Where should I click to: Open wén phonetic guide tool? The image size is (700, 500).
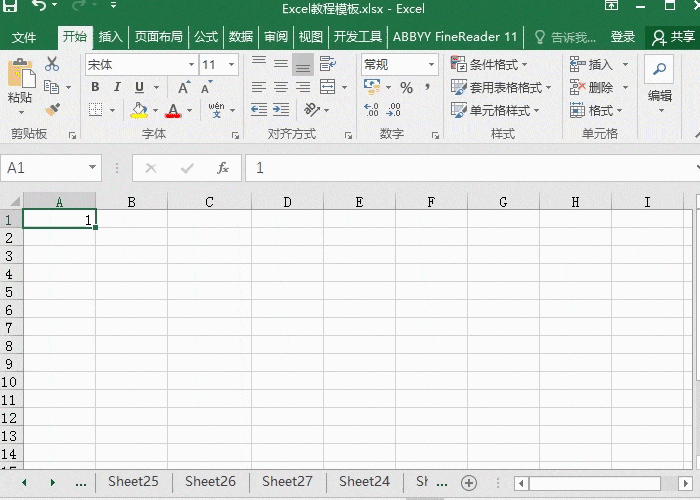[x=217, y=109]
